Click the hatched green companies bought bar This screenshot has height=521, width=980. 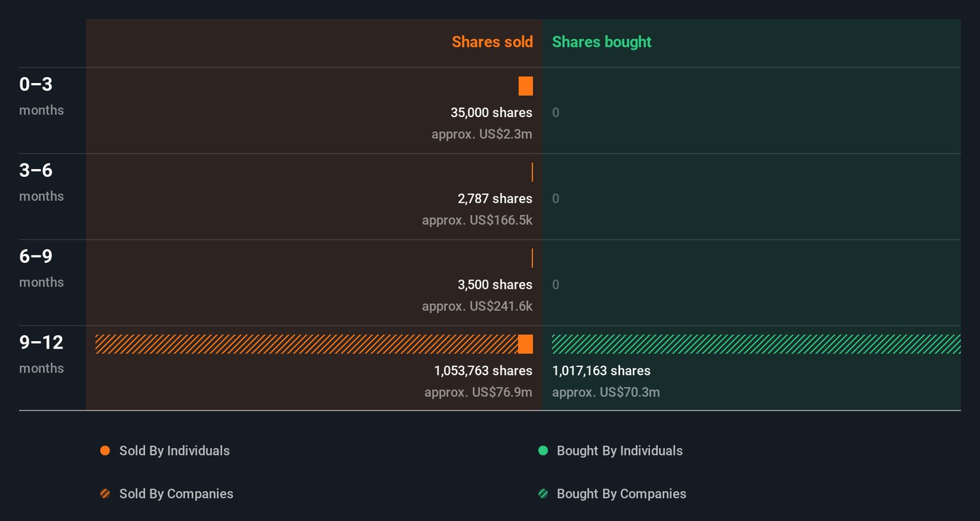755,345
